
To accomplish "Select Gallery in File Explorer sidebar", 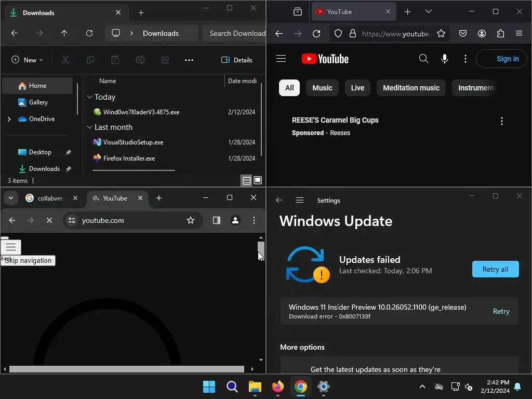I will 37,102.
